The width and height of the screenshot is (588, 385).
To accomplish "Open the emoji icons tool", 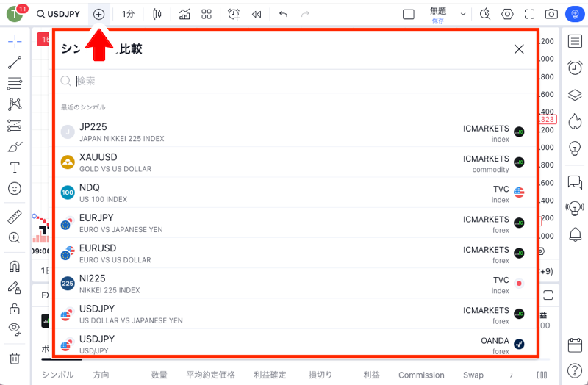I will pyautogui.click(x=15, y=188).
